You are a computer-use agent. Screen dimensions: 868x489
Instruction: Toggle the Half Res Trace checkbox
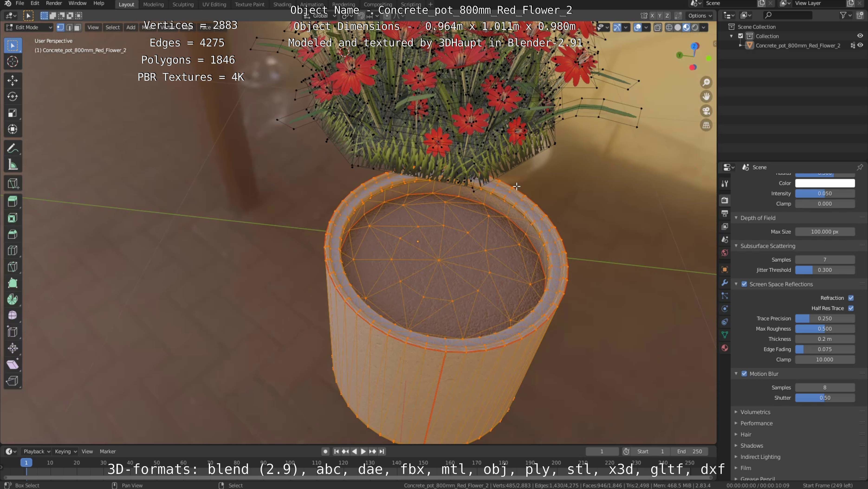tap(851, 308)
